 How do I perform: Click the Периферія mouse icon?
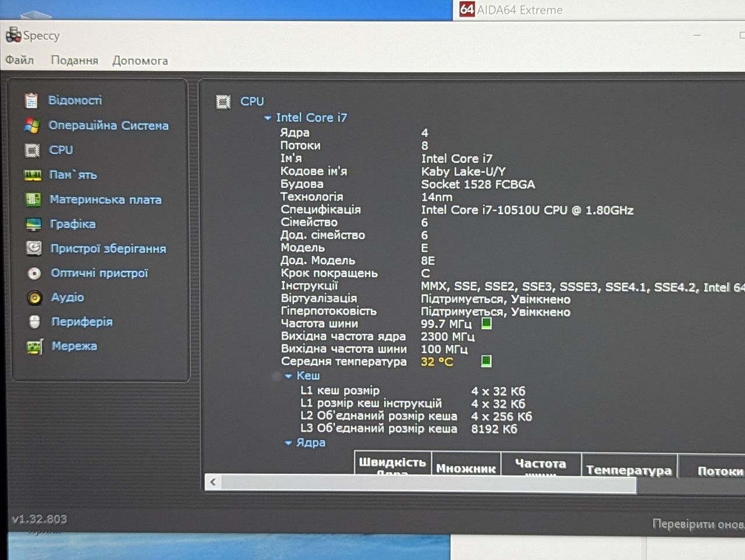point(34,322)
